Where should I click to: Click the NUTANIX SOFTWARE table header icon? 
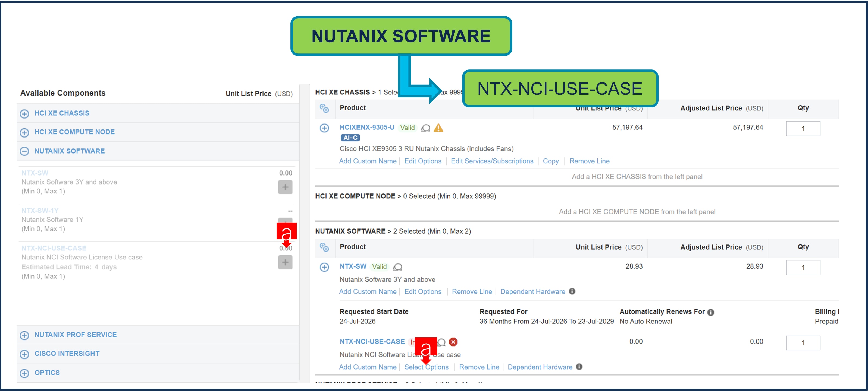pos(324,247)
